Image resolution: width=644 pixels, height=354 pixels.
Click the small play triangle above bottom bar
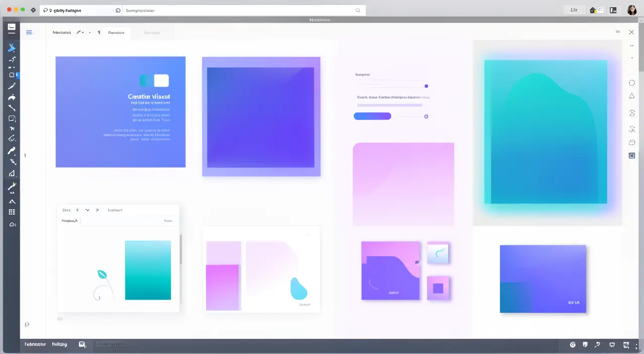(27, 324)
